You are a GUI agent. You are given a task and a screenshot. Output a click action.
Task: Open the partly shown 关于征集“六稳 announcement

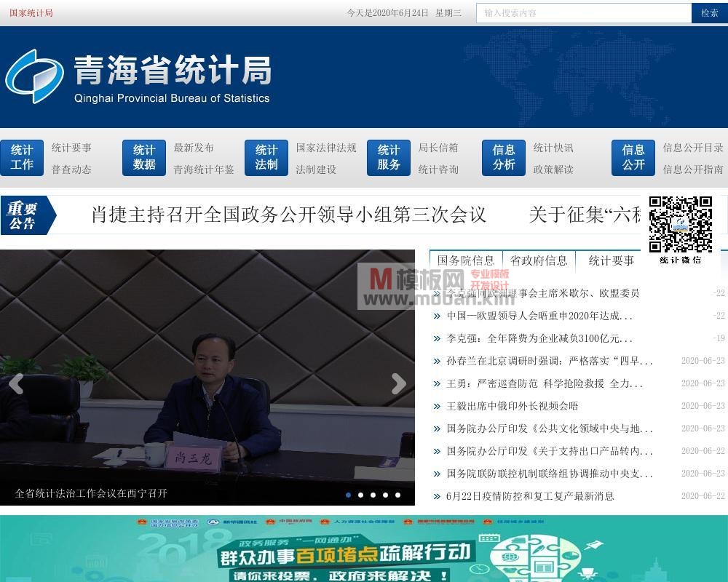585,215
